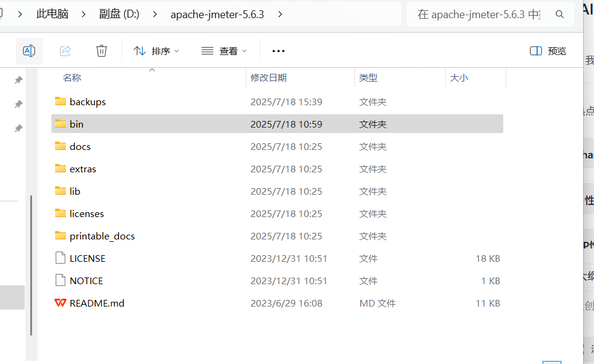
Task: Sort by the 大小 column header
Action: [x=459, y=77]
